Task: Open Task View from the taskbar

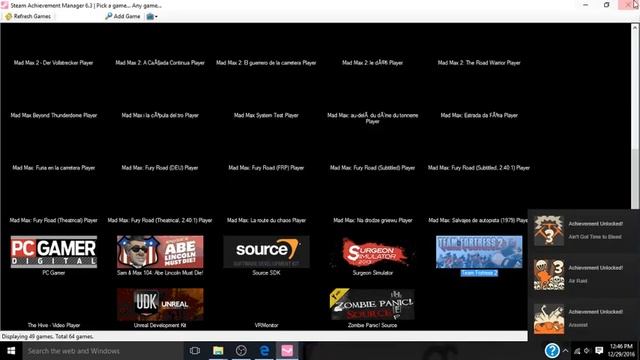Action: point(195,351)
